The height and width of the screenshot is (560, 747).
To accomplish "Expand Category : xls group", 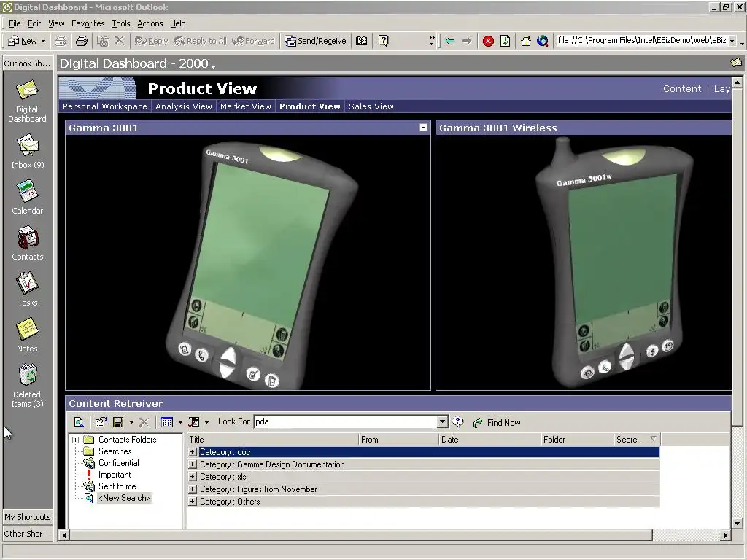I will pyautogui.click(x=193, y=477).
